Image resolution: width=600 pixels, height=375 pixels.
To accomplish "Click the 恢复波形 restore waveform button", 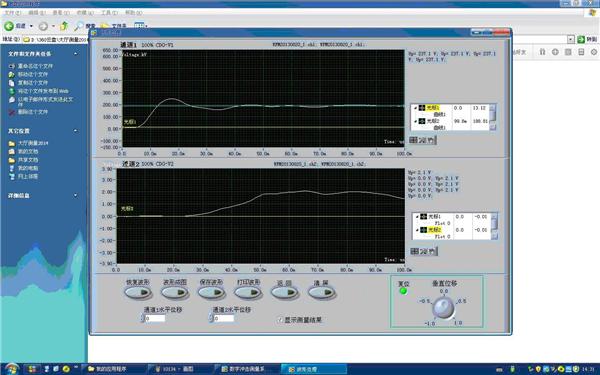I will click(138, 293).
